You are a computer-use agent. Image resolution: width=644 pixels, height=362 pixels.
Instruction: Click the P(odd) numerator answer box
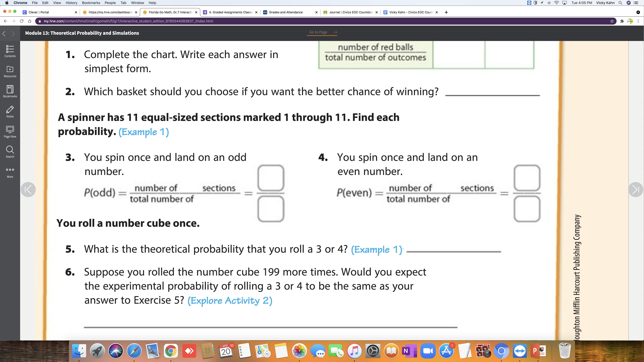click(271, 178)
